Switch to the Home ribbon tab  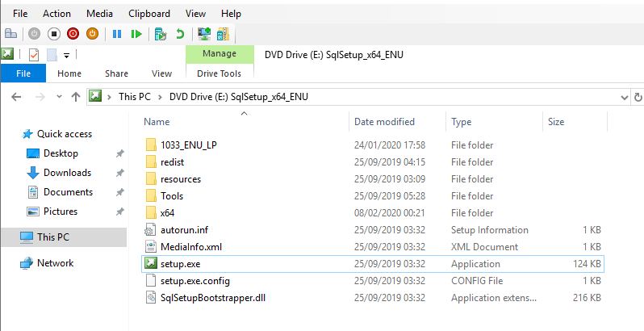tap(69, 73)
